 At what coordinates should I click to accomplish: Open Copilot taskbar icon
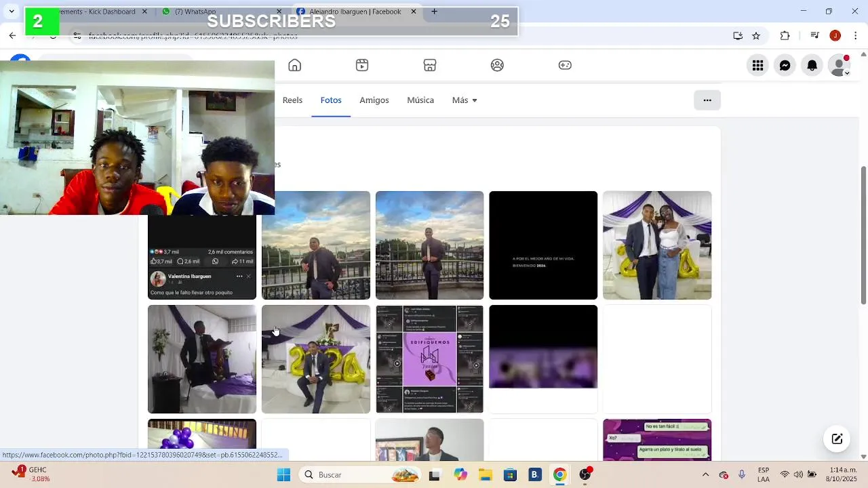tap(460, 474)
